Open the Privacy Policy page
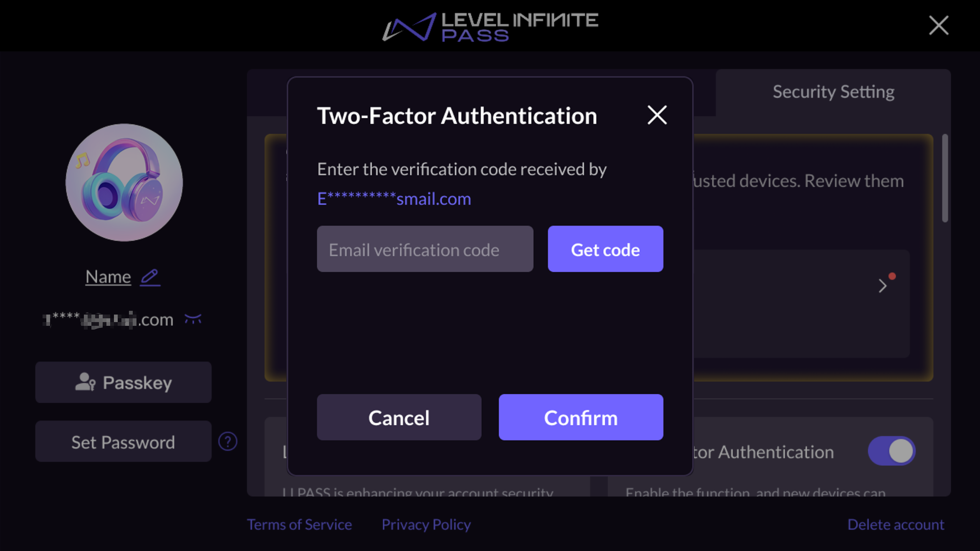 point(426,524)
